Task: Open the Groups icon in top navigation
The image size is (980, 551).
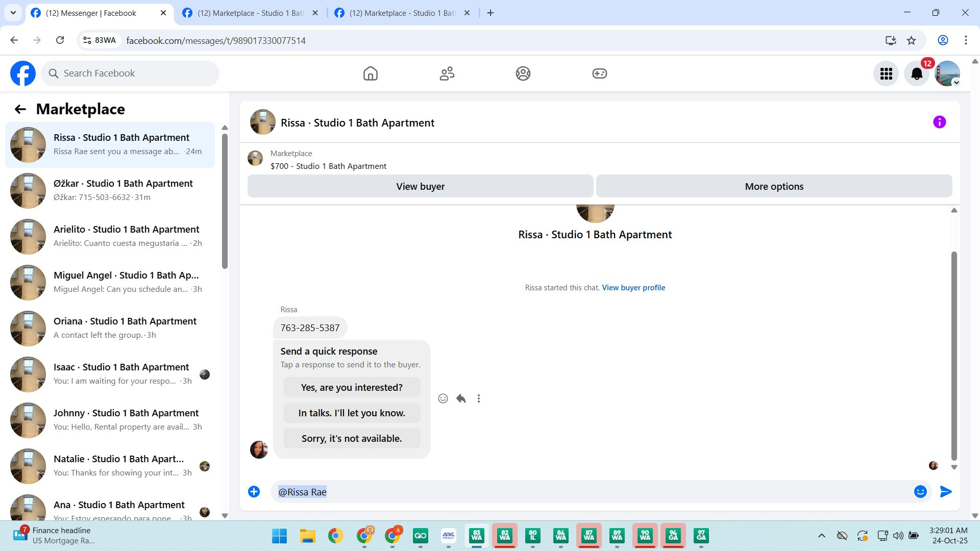Action: [x=523, y=73]
